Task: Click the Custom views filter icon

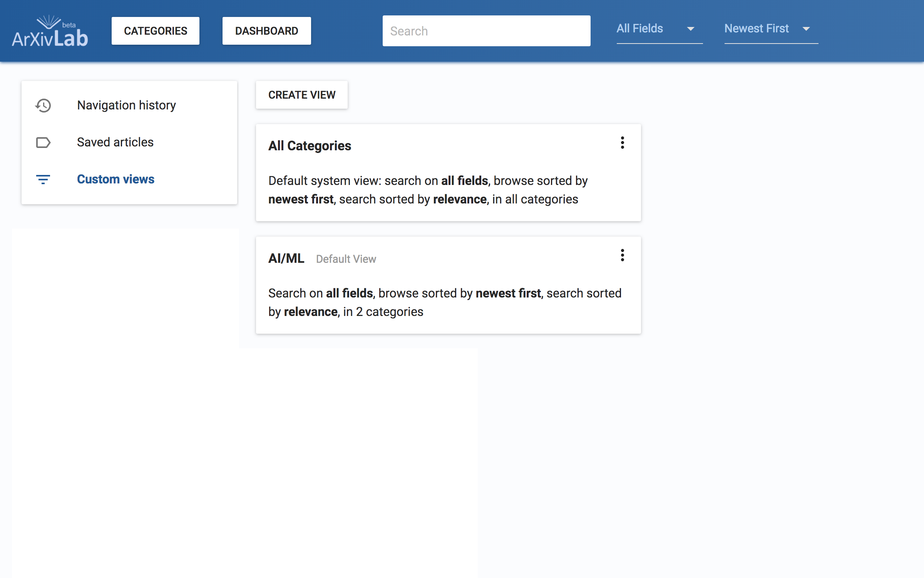Action: (x=43, y=180)
